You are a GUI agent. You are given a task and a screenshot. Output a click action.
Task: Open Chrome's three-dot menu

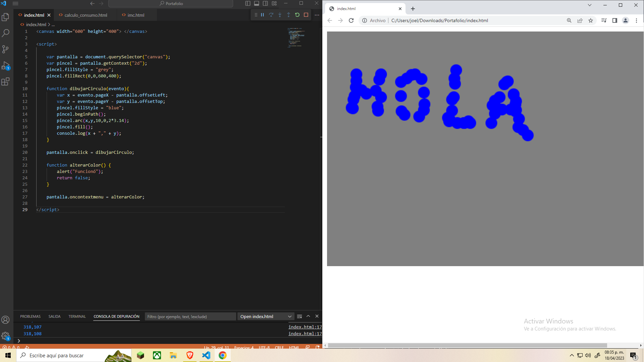636,20
